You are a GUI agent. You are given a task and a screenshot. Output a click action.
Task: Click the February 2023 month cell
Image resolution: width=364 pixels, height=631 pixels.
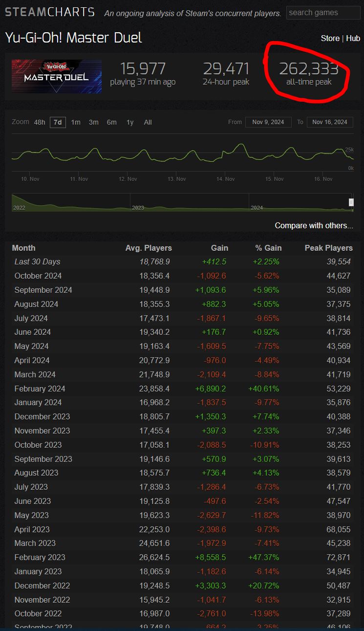[40, 557]
